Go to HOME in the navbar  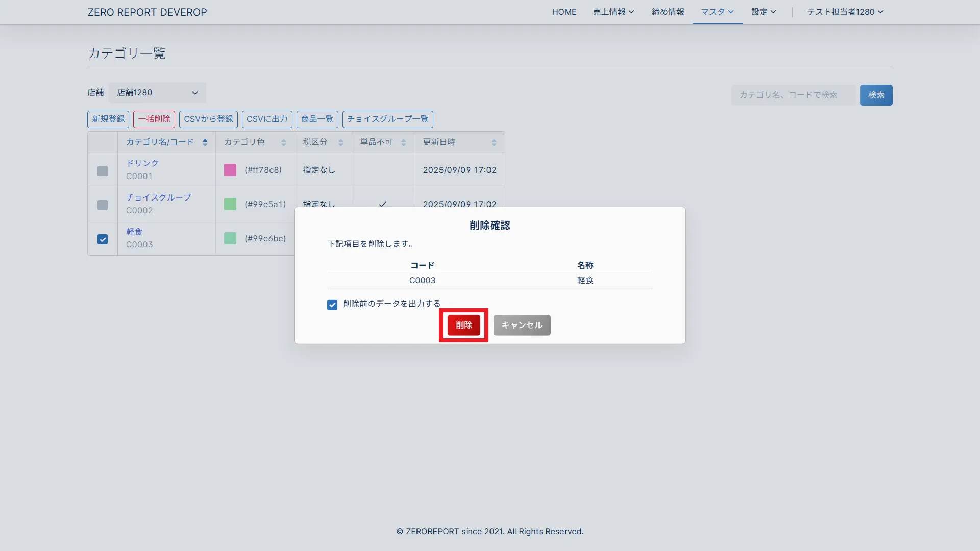(564, 12)
